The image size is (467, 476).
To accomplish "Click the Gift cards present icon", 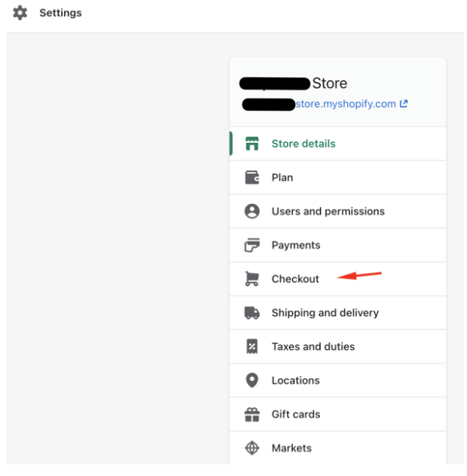I will tap(252, 414).
